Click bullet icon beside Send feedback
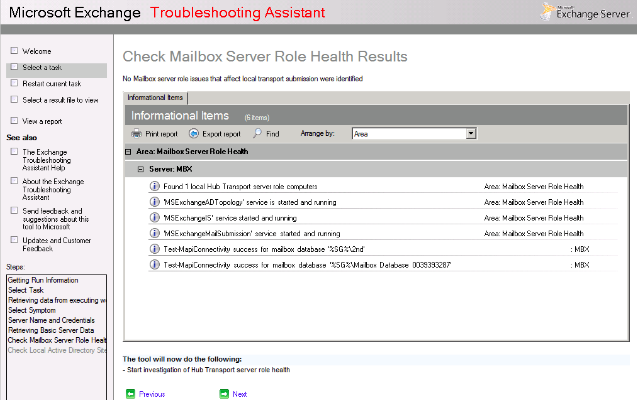 (14, 210)
